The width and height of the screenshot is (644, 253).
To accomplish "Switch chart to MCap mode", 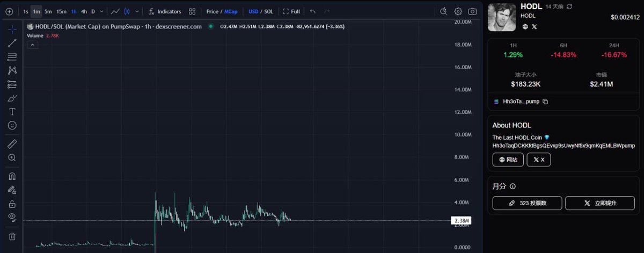I will (x=231, y=11).
